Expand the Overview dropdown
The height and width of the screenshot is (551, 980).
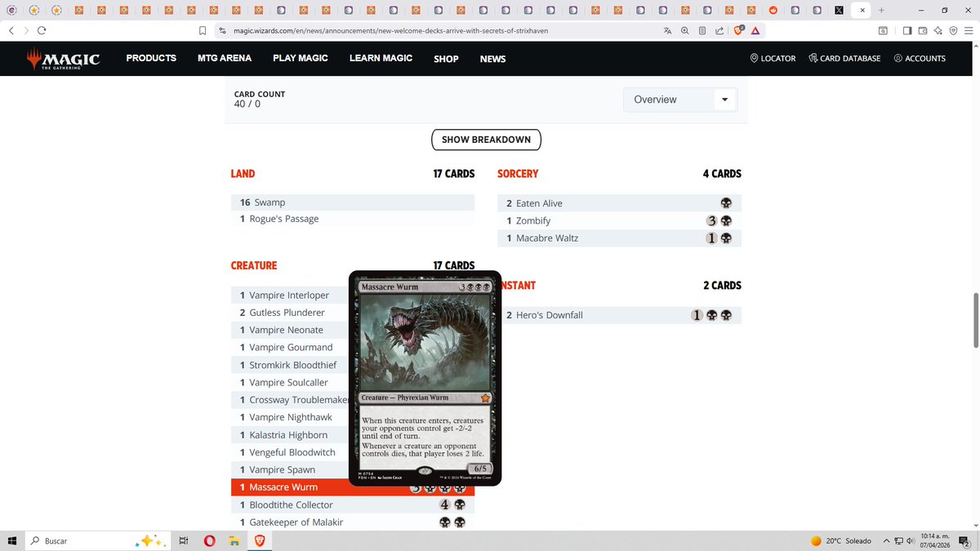[x=680, y=100]
